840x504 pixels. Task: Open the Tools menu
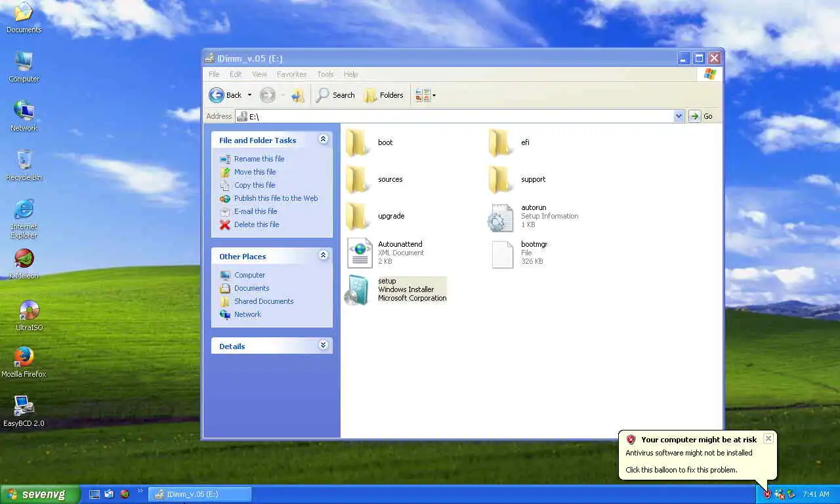pyautogui.click(x=325, y=74)
